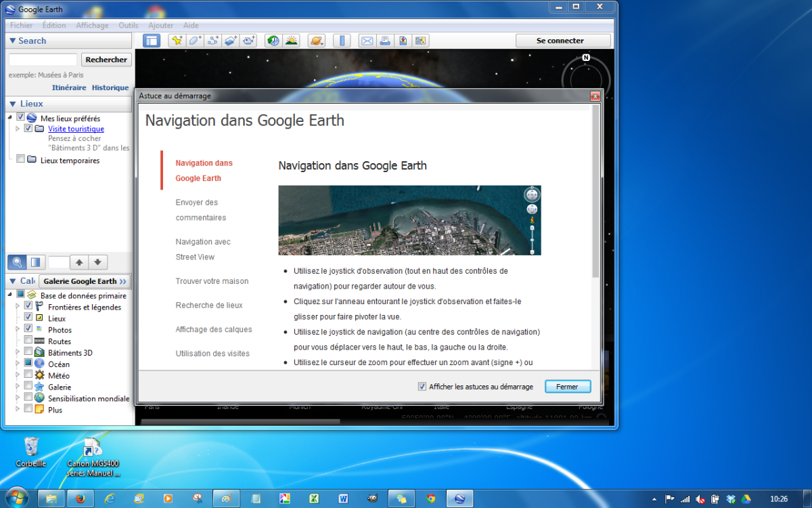Viewport: 812px width, 508px height.
Task: Expand the Plus layer node
Action: pyautogui.click(x=18, y=410)
